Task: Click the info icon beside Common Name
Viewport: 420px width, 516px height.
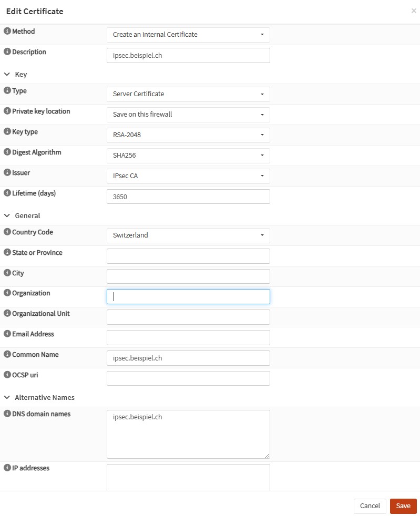Action: [7, 355]
